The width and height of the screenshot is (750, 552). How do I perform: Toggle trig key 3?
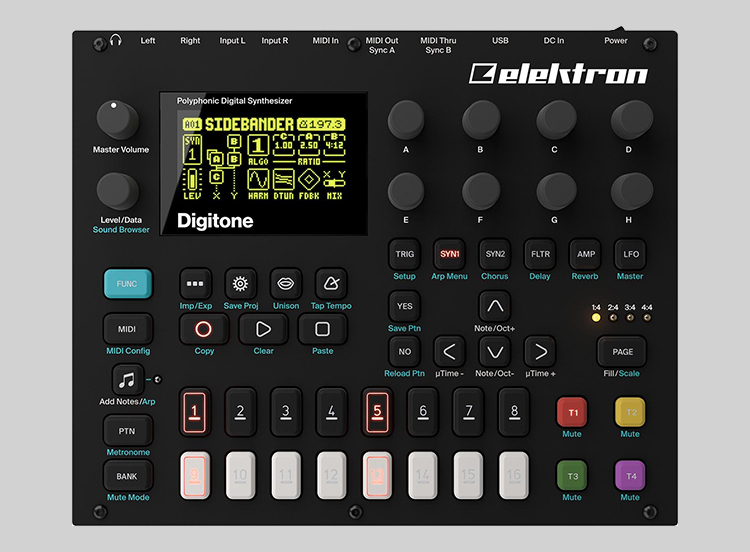286,412
